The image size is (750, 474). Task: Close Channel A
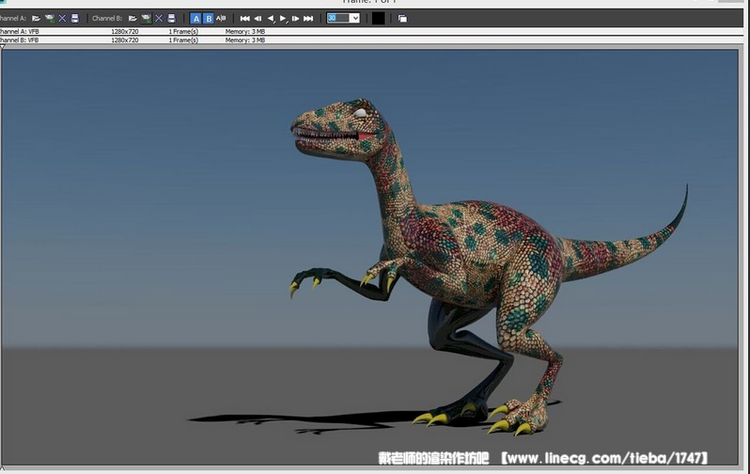tap(62, 19)
